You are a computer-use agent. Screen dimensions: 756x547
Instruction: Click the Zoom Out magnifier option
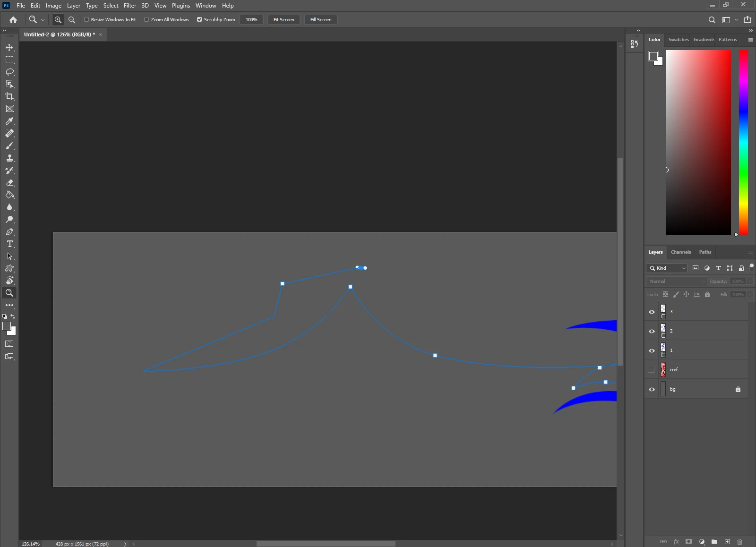click(x=72, y=20)
